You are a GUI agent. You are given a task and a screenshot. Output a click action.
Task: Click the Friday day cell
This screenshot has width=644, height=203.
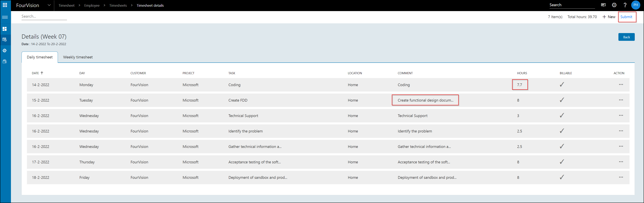(x=84, y=178)
